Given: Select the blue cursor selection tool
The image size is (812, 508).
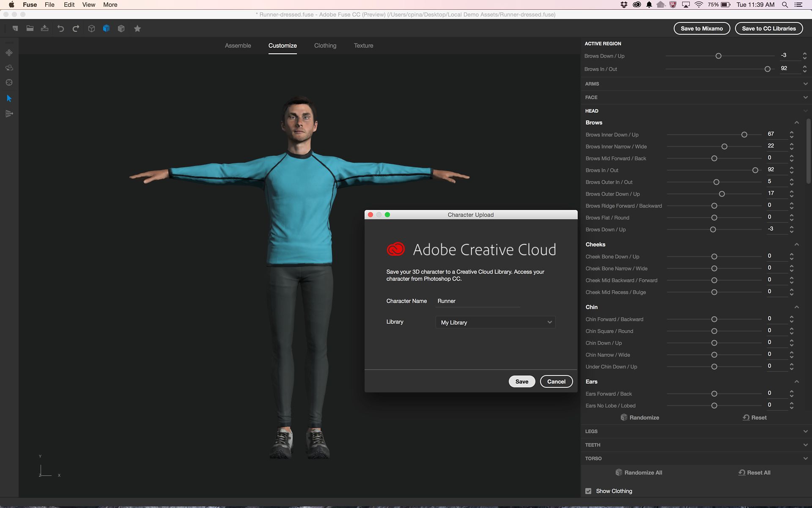Looking at the screenshot, I should (x=9, y=98).
